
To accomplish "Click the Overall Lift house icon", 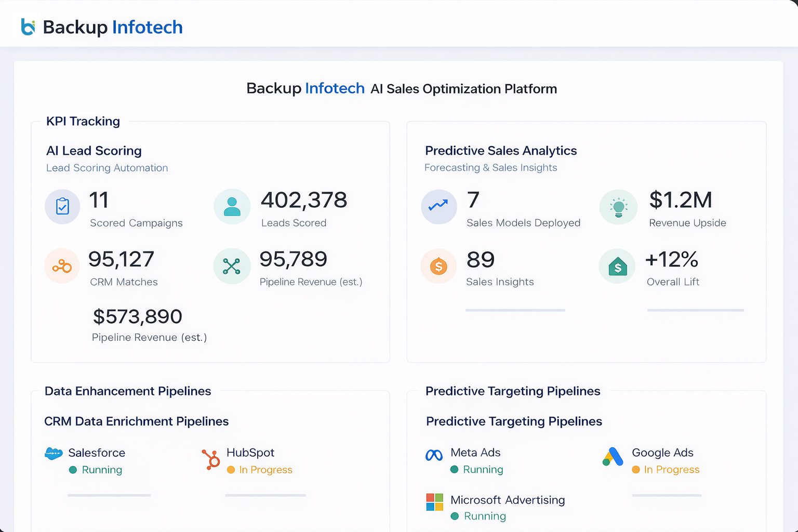I will click(x=617, y=267).
